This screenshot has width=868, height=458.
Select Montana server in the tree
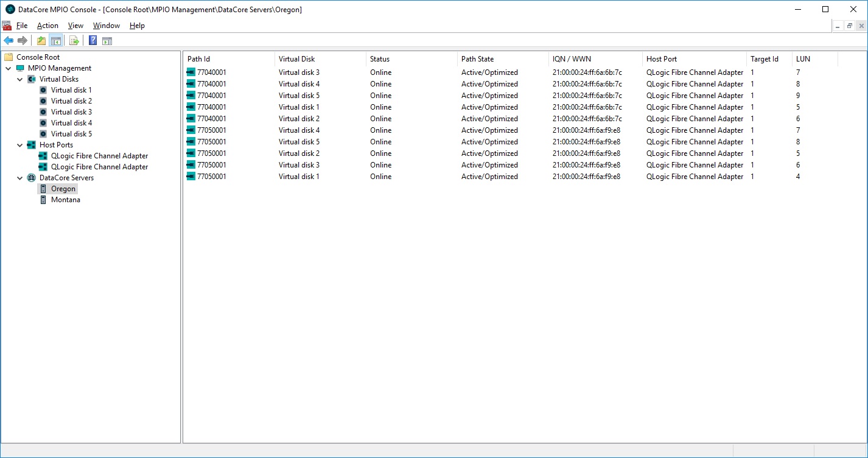(65, 200)
